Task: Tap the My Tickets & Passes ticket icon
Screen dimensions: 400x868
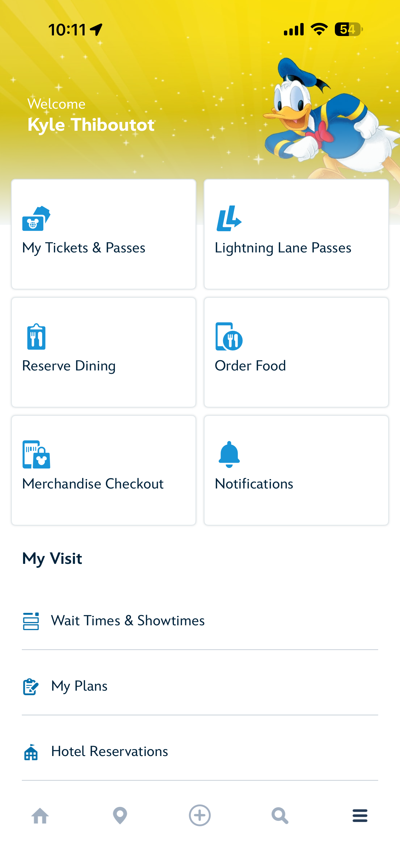Action: tap(36, 219)
